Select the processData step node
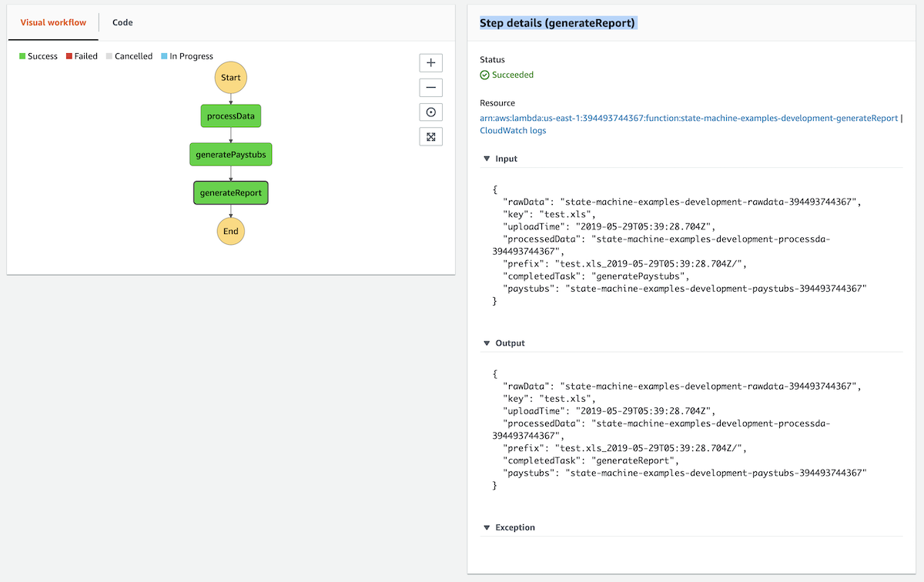Viewport: 924px width, 582px height. [x=231, y=116]
